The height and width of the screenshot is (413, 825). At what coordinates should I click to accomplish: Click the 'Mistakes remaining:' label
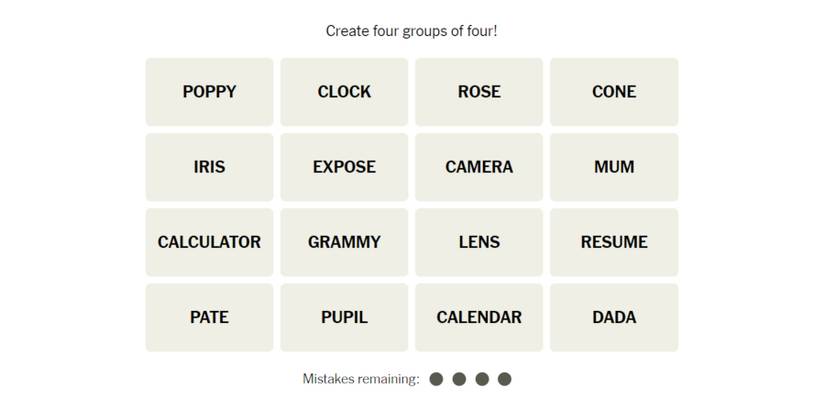click(x=361, y=379)
